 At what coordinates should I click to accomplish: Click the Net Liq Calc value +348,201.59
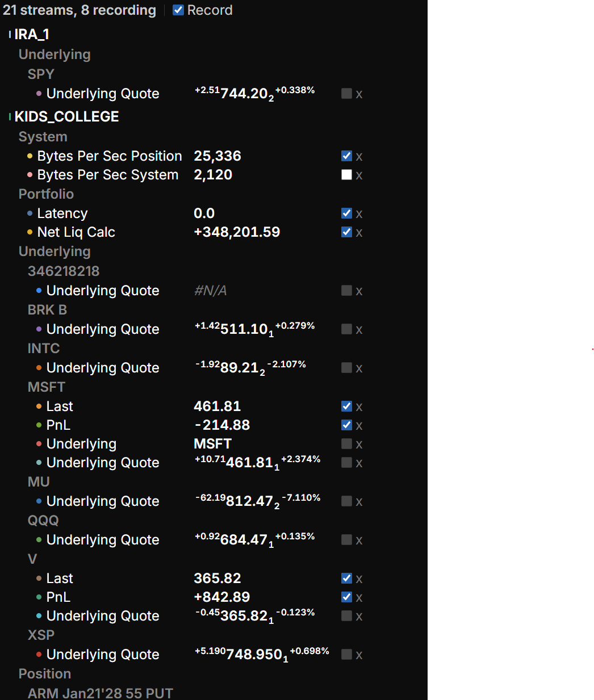point(237,232)
